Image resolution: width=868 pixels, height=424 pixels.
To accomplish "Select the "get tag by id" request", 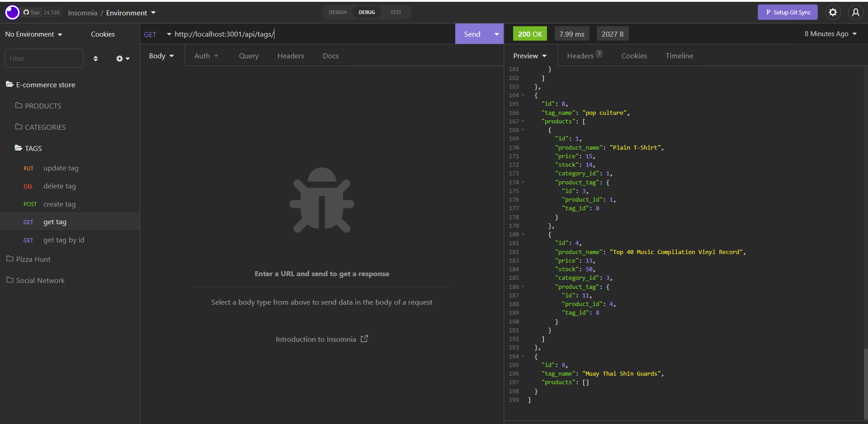I will [64, 240].
